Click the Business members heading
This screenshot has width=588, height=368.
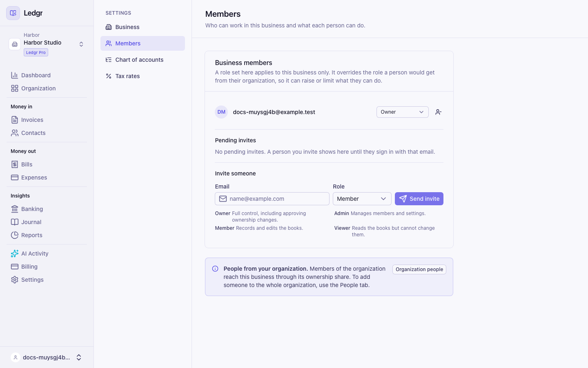[243, 63]
